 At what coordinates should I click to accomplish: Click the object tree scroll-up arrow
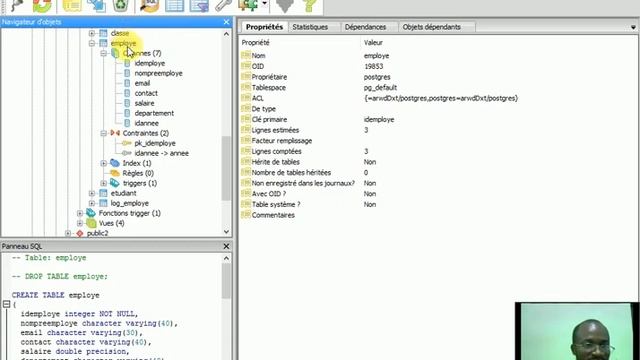pos(227,34)
